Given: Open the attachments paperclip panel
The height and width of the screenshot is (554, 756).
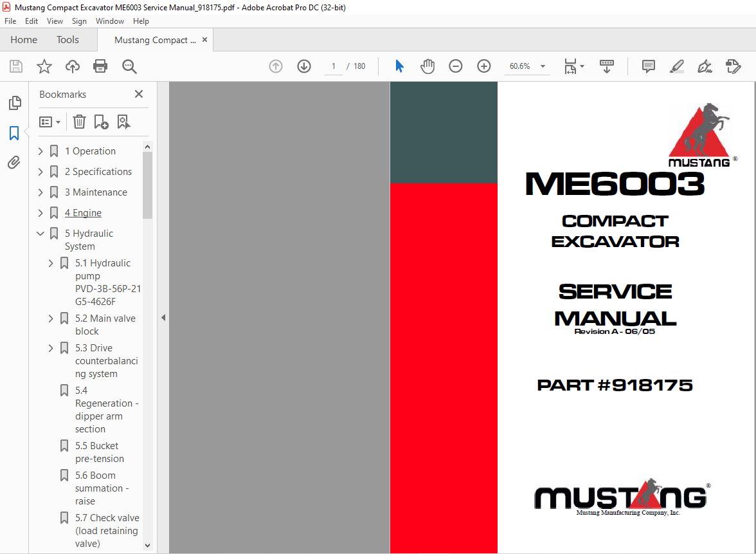Looking at the screenshot, I should tap(14, 162).
